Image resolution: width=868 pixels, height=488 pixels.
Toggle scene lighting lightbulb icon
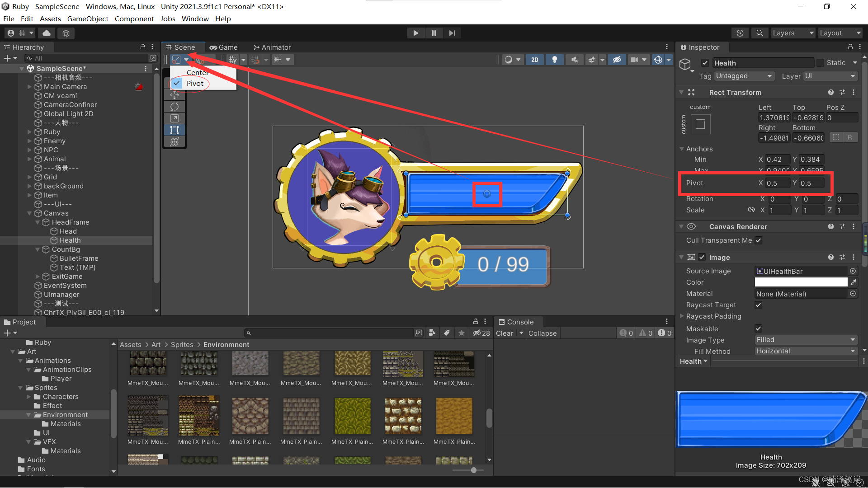554,60
